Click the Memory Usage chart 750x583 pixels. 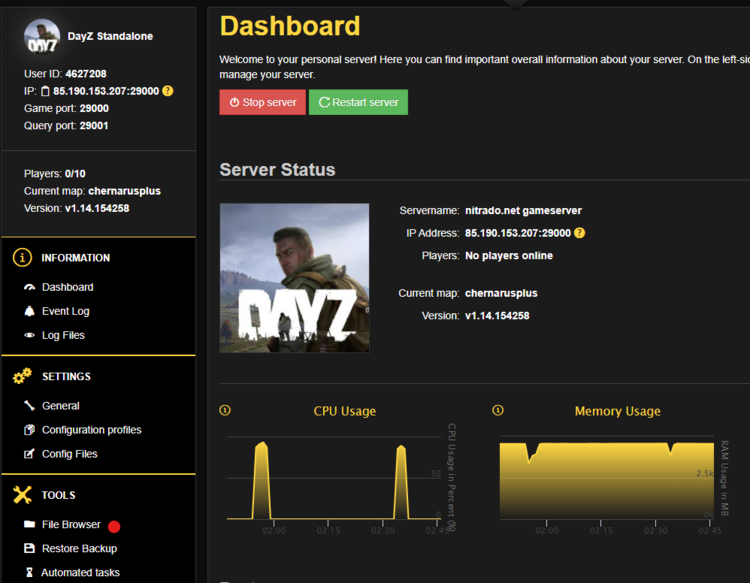tap(607, 478)
